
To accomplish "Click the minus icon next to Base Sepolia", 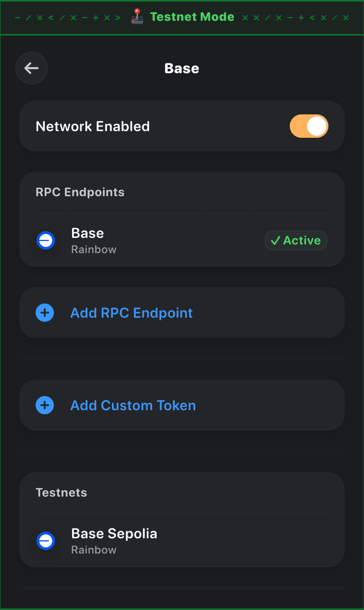I will pyautogui.click(x=46, y=541).
